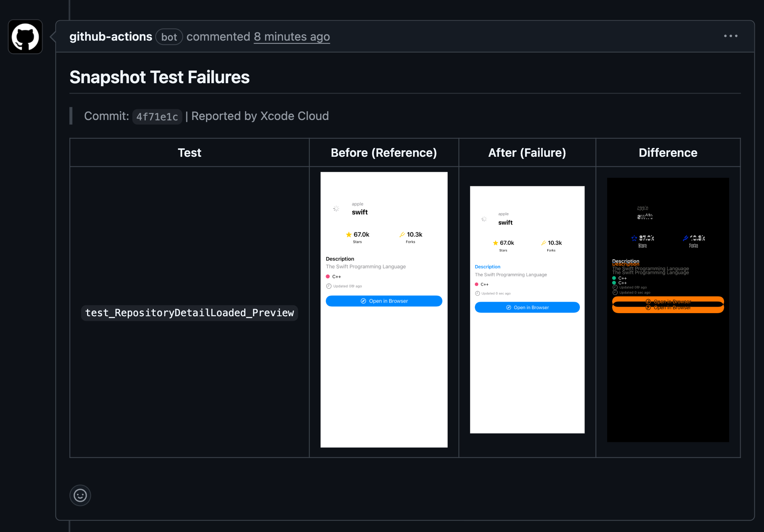Click the 'Reported by Xcode Cloud' text
The width and height of the screenshot is (764, 532).
[x=260, y=116]
